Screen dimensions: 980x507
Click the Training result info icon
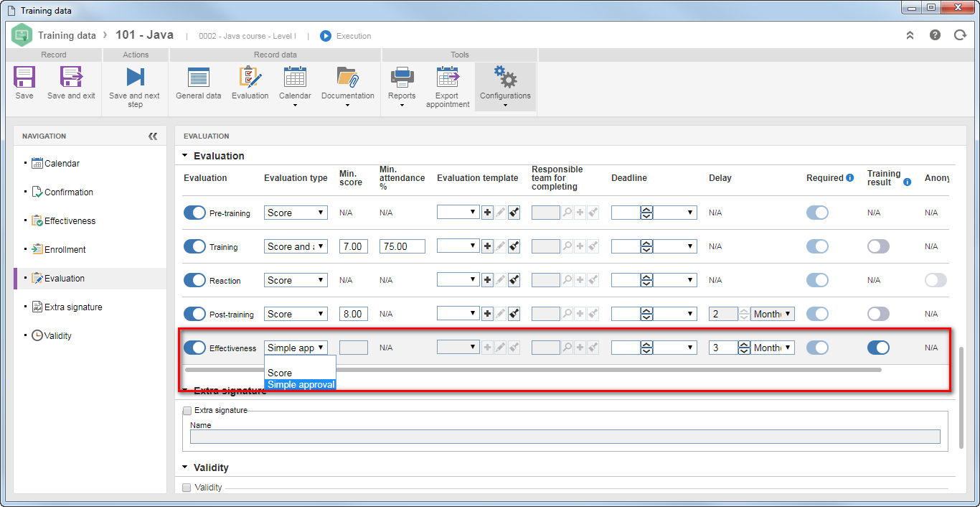click(x=907, y=182)
